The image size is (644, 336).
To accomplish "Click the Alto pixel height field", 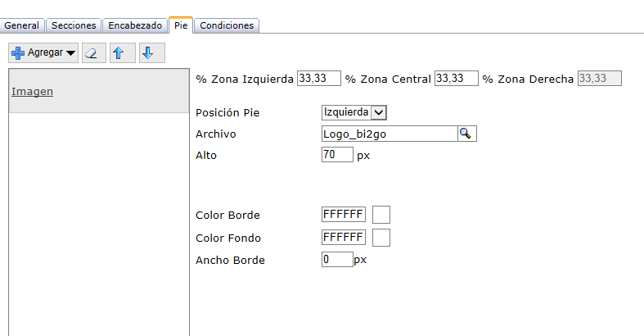I will (x=337, y=155).
